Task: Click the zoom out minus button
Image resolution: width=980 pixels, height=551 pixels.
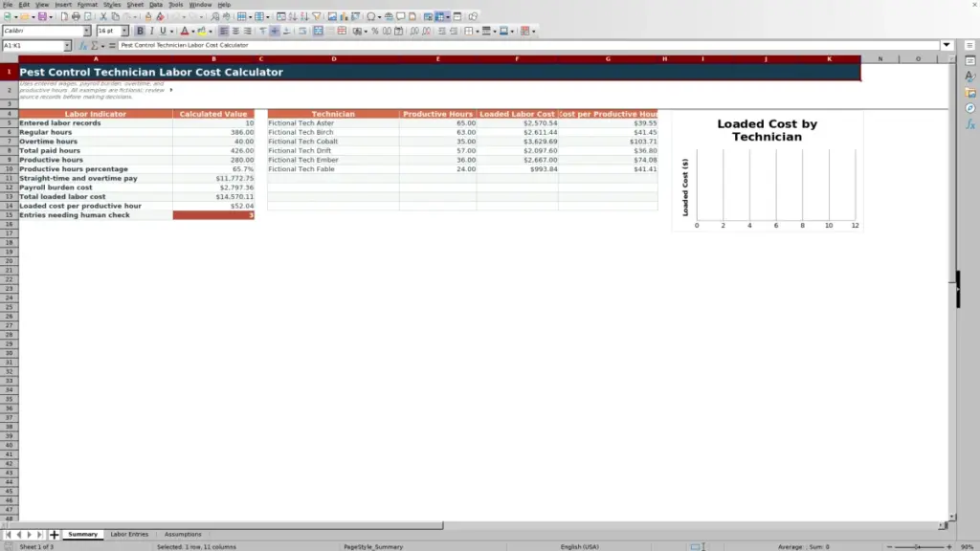Action: tap(889, 547)
